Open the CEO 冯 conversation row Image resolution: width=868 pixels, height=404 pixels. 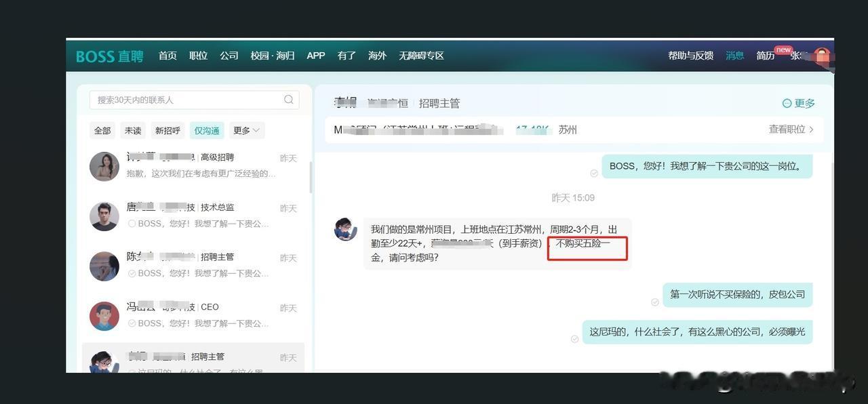193,316
